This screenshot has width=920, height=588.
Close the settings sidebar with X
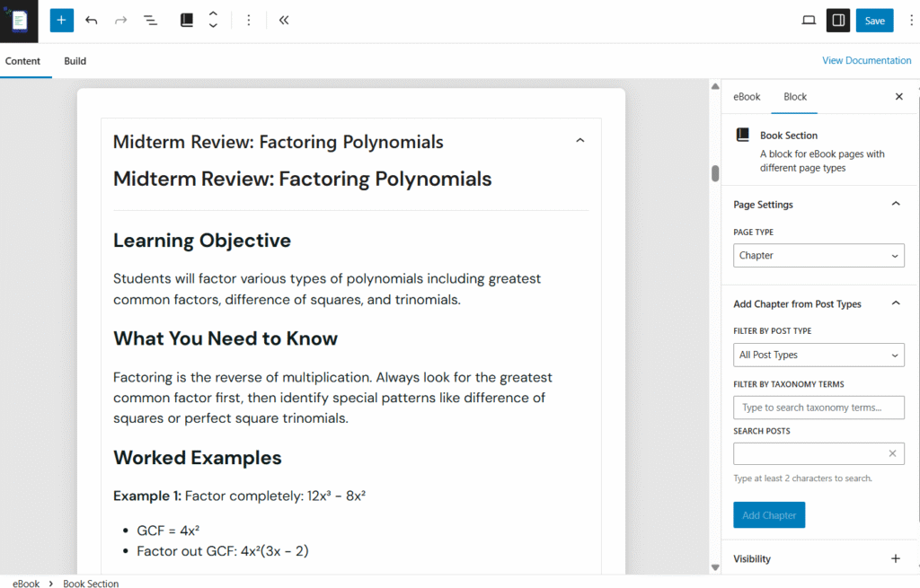[x=898, y=97]
